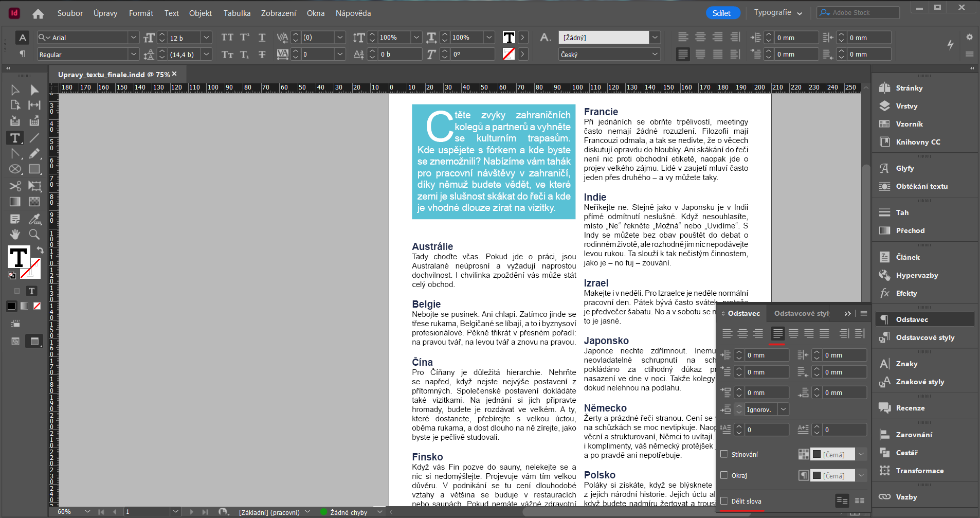Image resolution: width=980 pixels, height=518 pixels.
Task: Enable the Stínování checkbox
Action: coord(725,454)
